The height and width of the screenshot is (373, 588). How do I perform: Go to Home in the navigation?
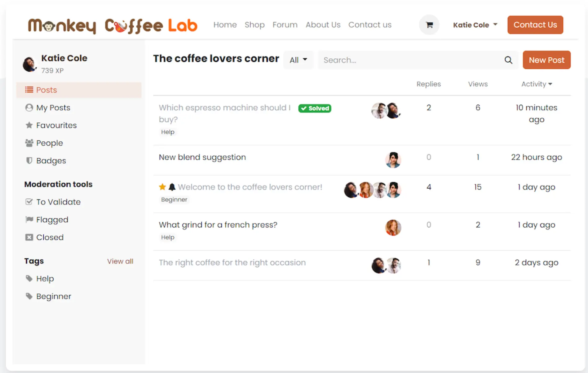(225, 25)
